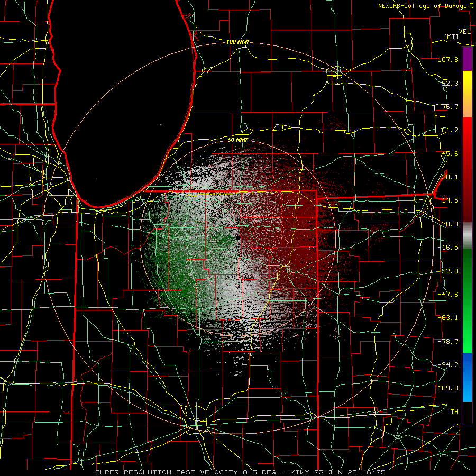476x476 pixels.
Task: Click the TH label on the legend
Action: [454, 412]
